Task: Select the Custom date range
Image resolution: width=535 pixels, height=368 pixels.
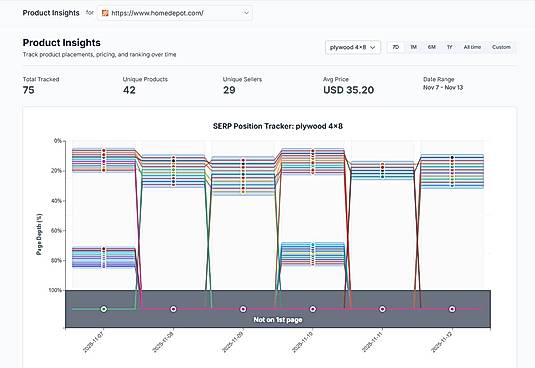Action: tap(501, 47)
